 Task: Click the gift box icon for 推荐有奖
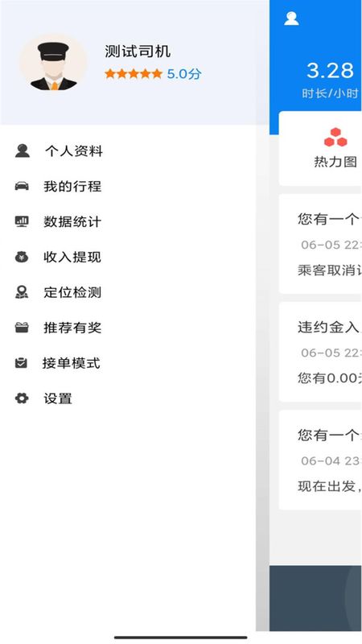[22, 328]
